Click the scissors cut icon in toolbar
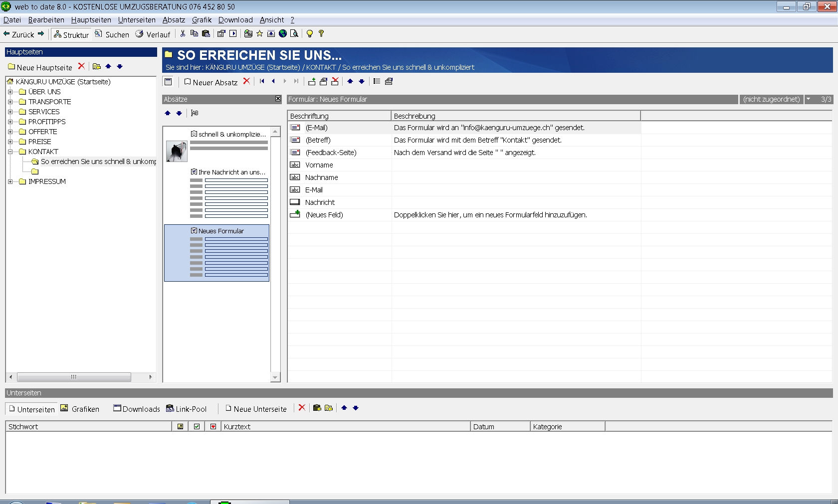Screen dimensions: 838x504 [x=183, y=34]
